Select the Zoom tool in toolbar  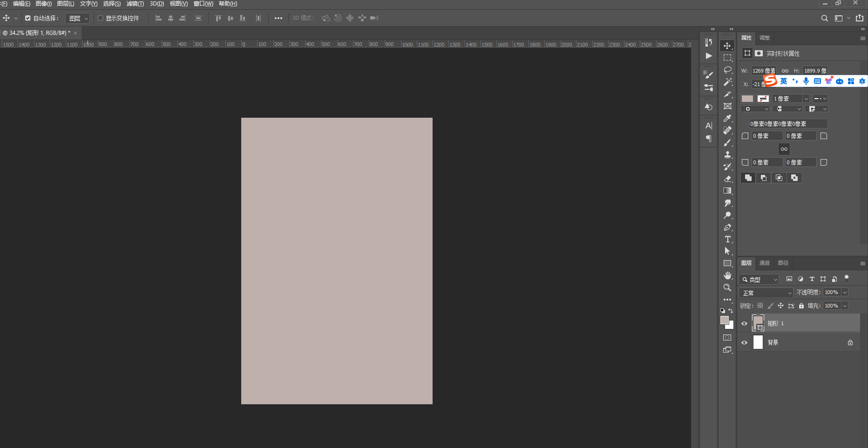(x=727, y=288)
